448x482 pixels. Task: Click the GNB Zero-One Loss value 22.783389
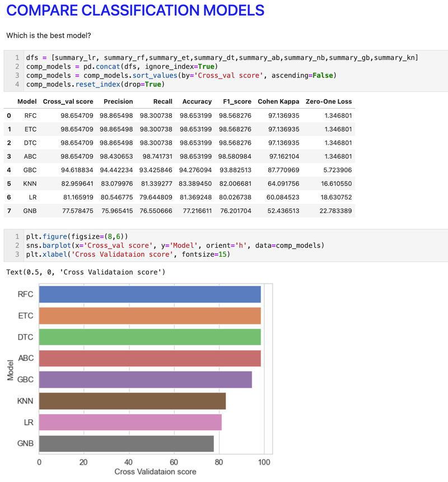click(334, 211)
